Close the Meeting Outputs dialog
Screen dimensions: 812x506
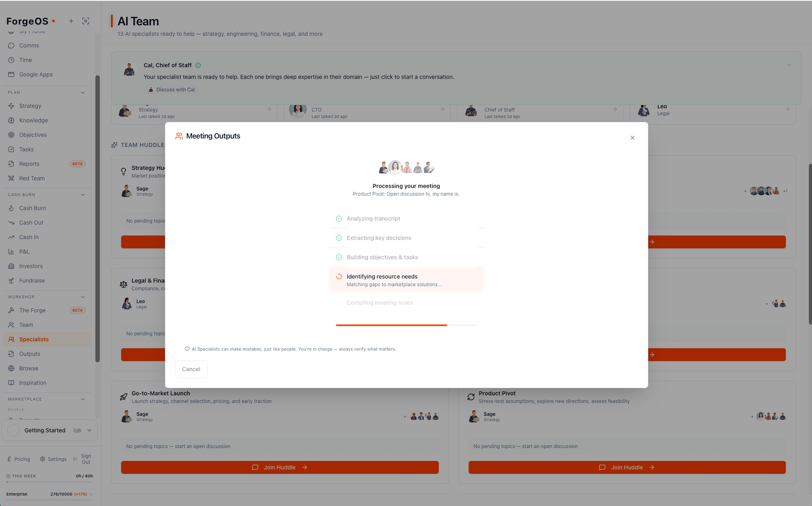pyautogui.click(x=632, y=138)
